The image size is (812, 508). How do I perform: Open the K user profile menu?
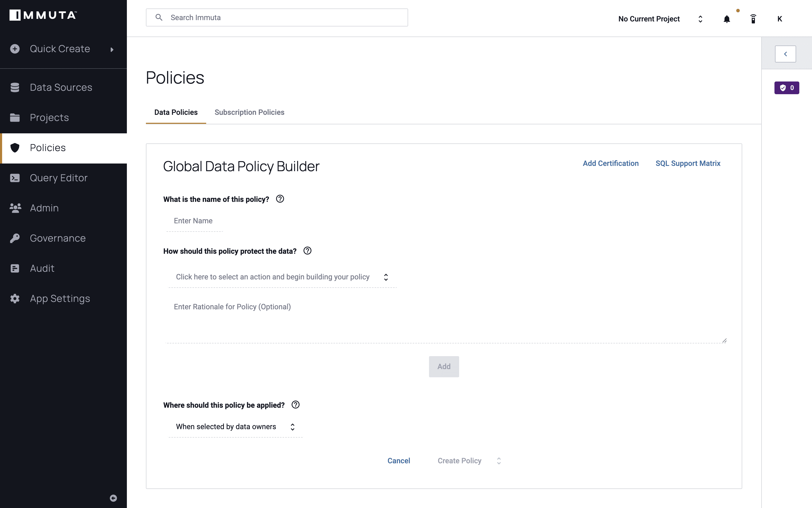pyautogui.click(x=780, y=19)
